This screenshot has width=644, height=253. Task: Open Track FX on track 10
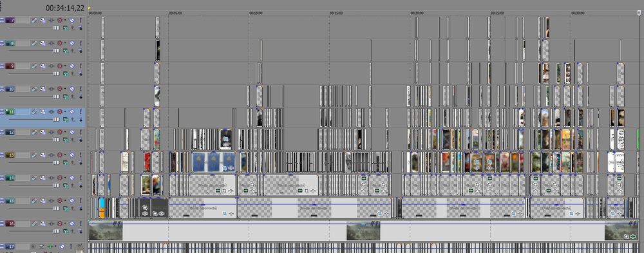(x=52, y=89)
